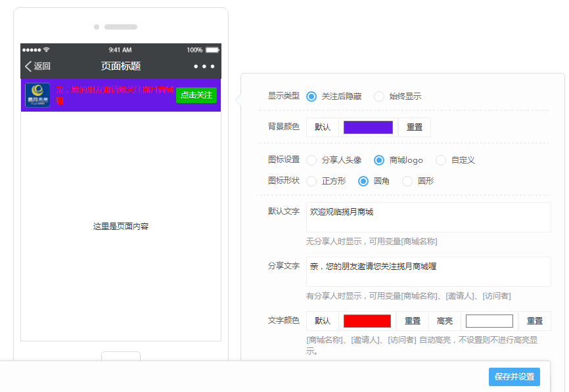
Task: Click the green 点击关注 button
Action: (x=196, y=95)
